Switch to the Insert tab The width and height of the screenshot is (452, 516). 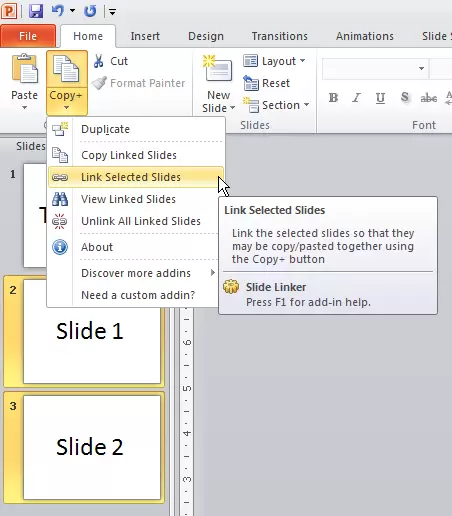click(145, 36)
